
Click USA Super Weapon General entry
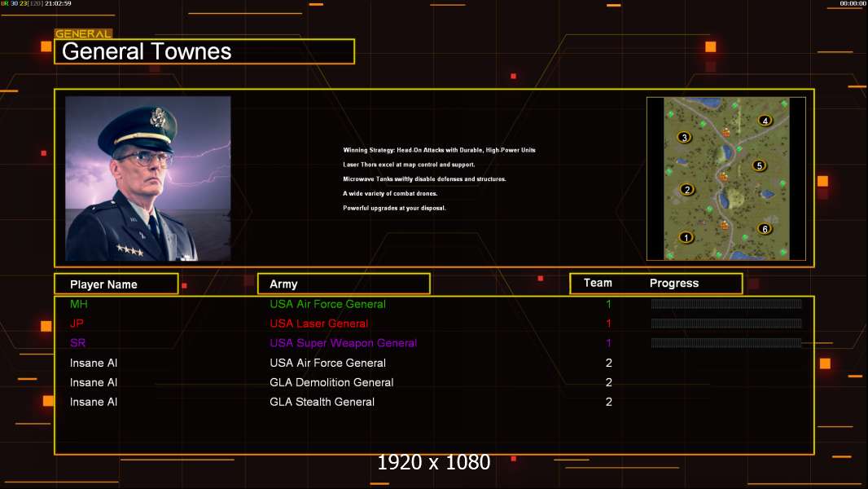pos(344,343)
